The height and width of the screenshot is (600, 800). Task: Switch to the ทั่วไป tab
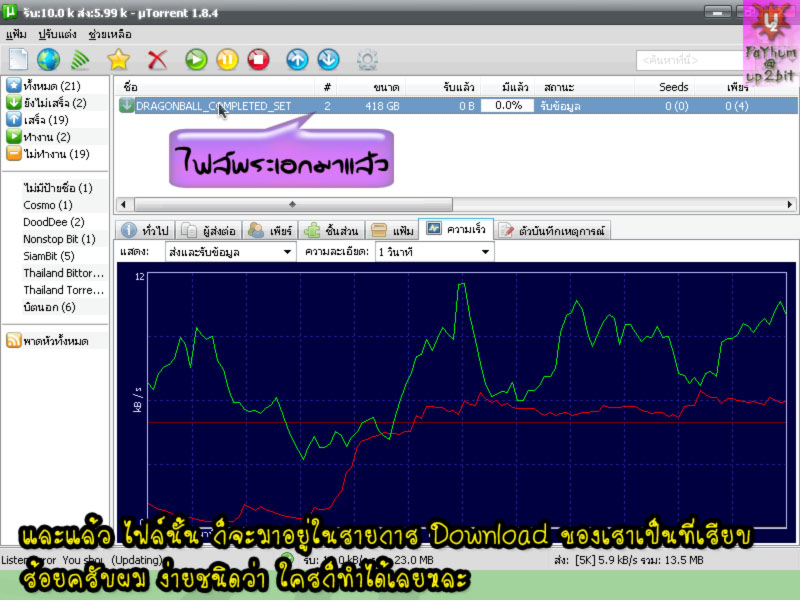click(145, 231)
